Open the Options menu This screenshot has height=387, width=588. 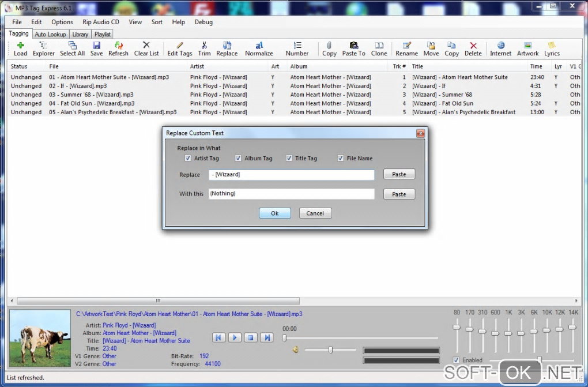[62, 22]
